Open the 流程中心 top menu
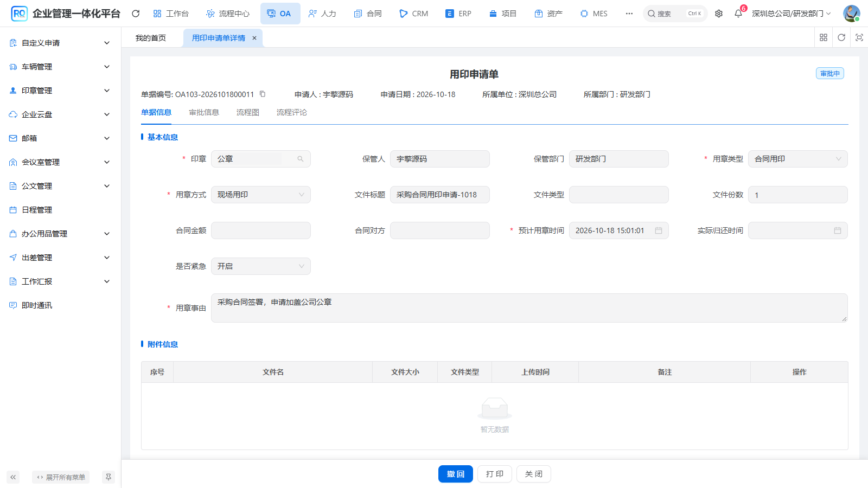The height and width of the screenshot is (488, 868). tap(228, 14)
